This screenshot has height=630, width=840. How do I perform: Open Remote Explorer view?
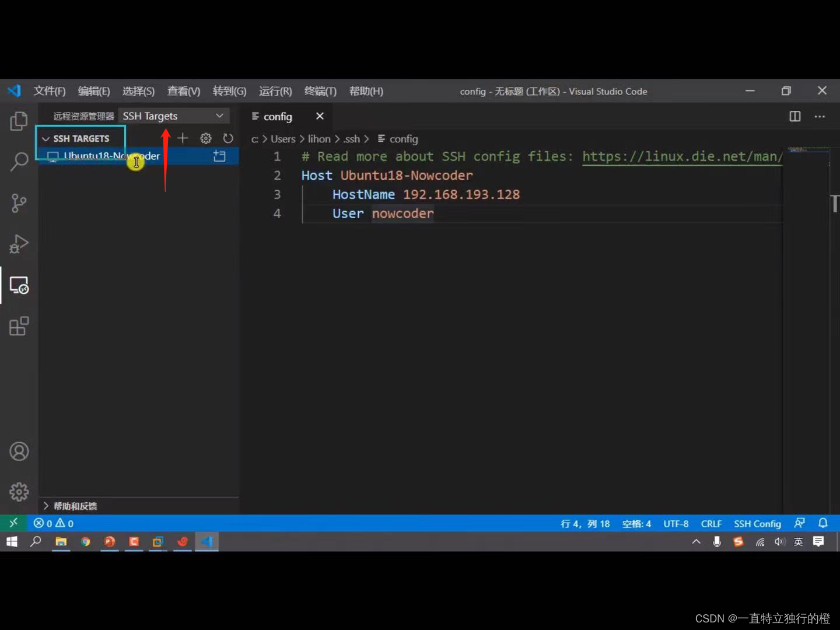(x=19, y=285)
